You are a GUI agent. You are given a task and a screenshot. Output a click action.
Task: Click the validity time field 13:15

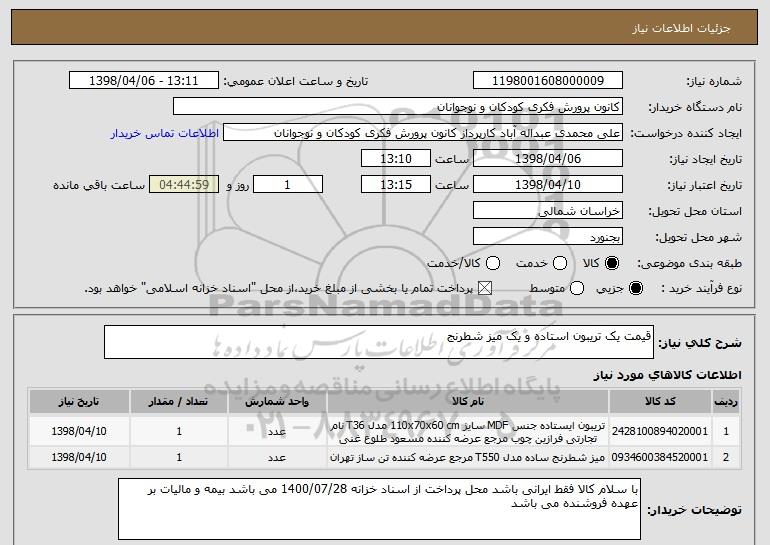pyautogui.click(x=396, y=185)
